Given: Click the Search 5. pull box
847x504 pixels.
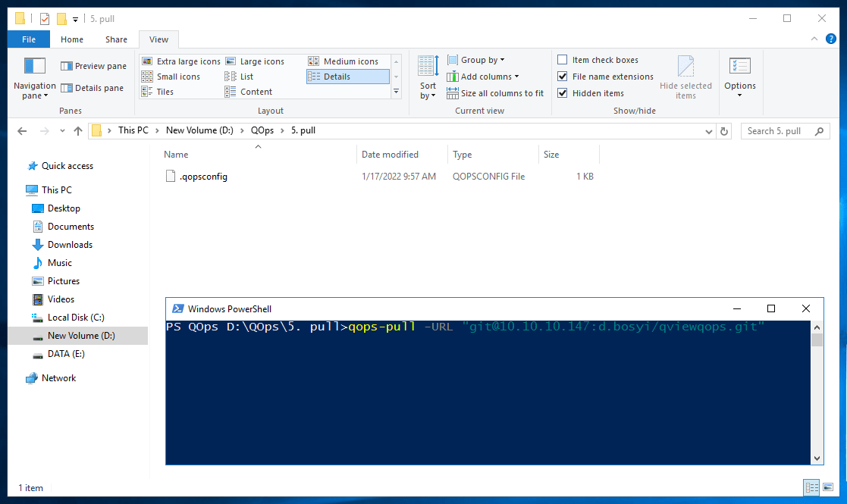Looking at the screenshot, I should 785,131.
